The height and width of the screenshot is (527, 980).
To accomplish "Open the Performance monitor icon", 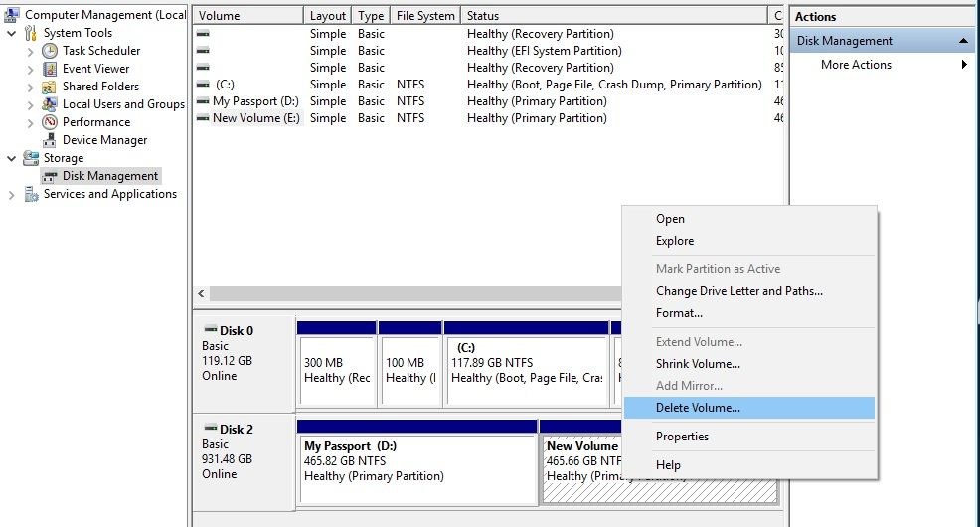I will tap(50, 122).
